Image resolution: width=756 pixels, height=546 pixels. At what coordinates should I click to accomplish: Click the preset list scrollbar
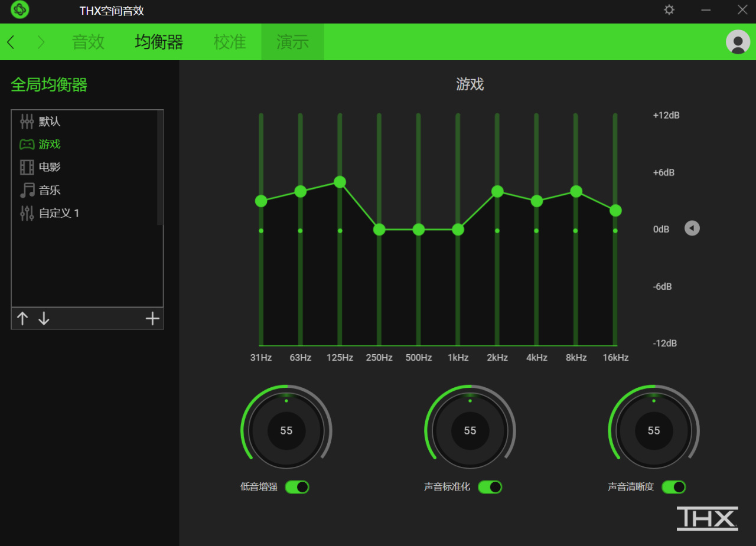(x=159, y=168)
